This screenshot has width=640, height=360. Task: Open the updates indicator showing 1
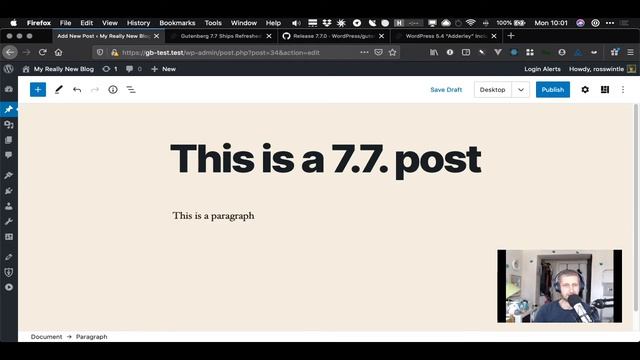[110, 69]
